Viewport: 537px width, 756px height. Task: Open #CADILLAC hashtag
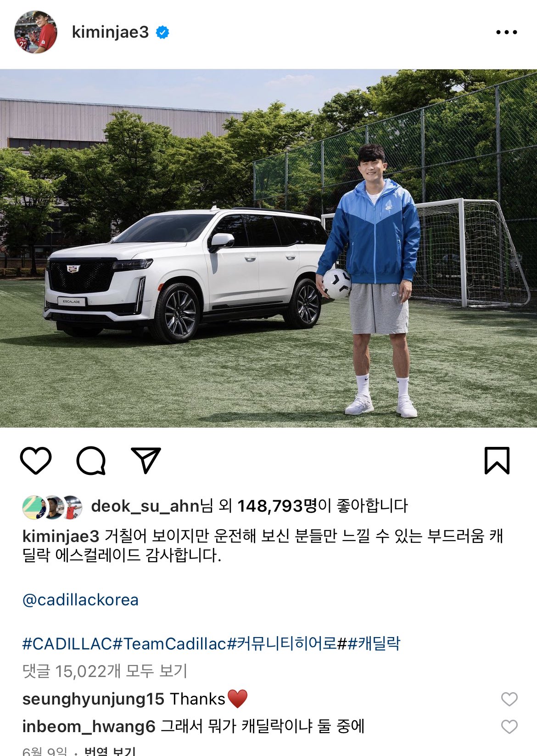click(67, 643)
